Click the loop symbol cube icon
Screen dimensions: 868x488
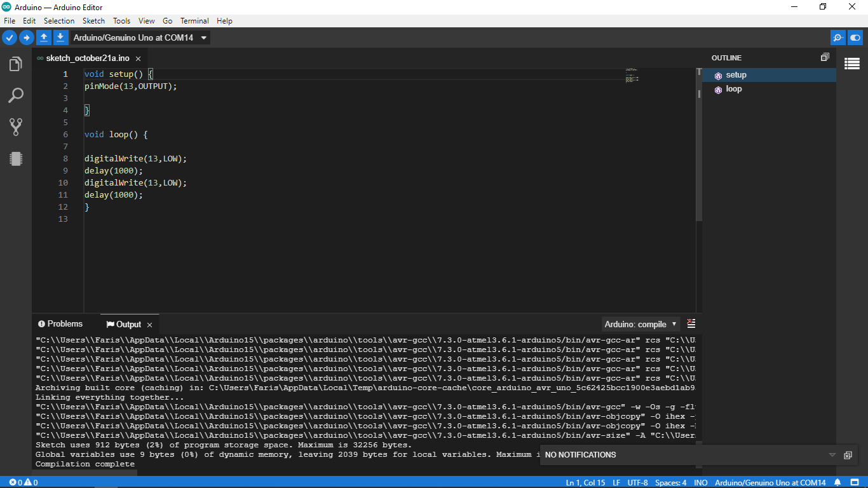718,90
